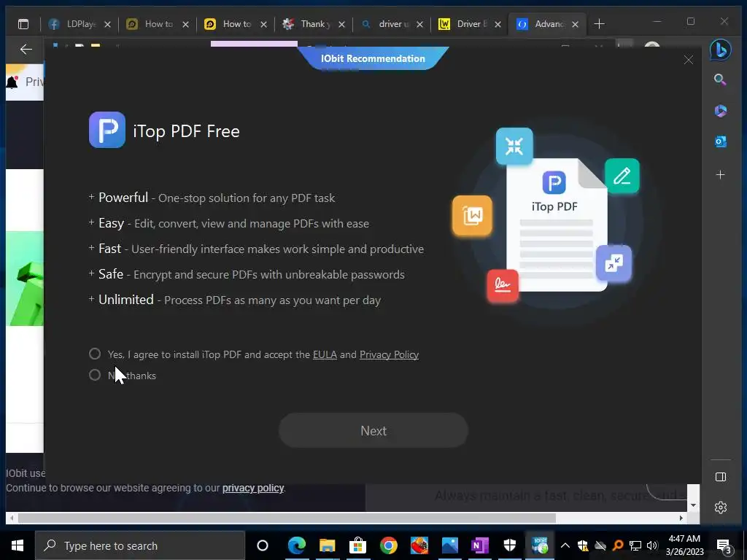Click the iTop PDF document thumbnail
This screenshot has width=747, height=560.
click(x=557, y=225)
